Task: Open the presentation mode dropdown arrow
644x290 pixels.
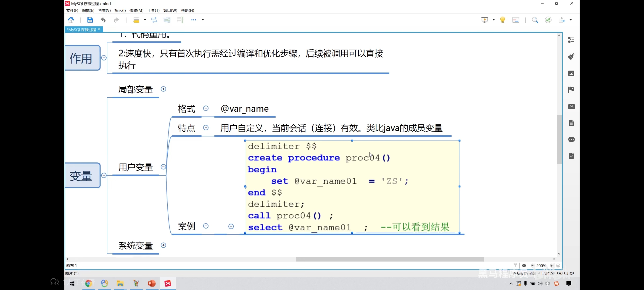Action: [x=494, y=20]
